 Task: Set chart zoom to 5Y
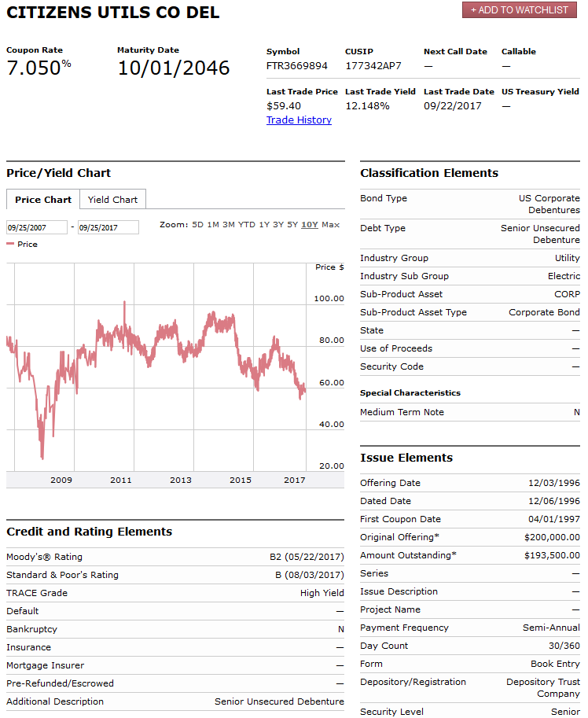[x=292, y=225]
